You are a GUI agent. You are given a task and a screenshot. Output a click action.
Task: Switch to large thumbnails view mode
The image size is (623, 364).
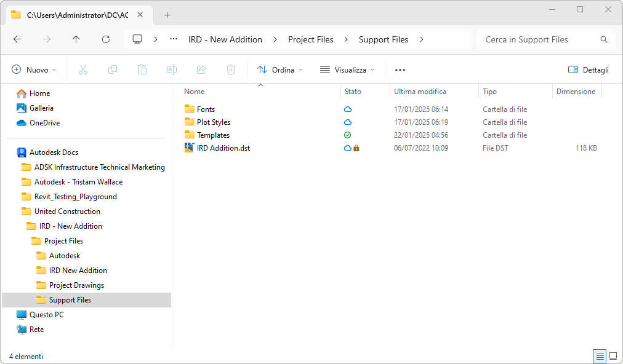(x=613, y=356)
